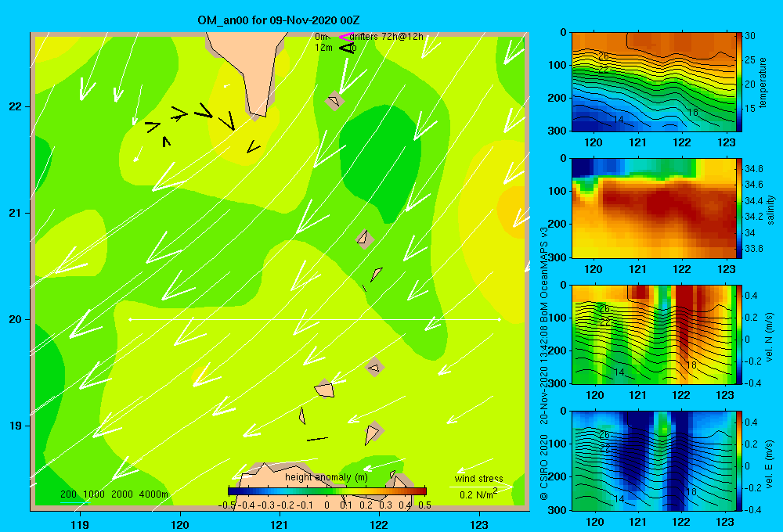783x532 pixels.
Task: Click the vel. E color scale bar
Action: click(x=738, y=461)
